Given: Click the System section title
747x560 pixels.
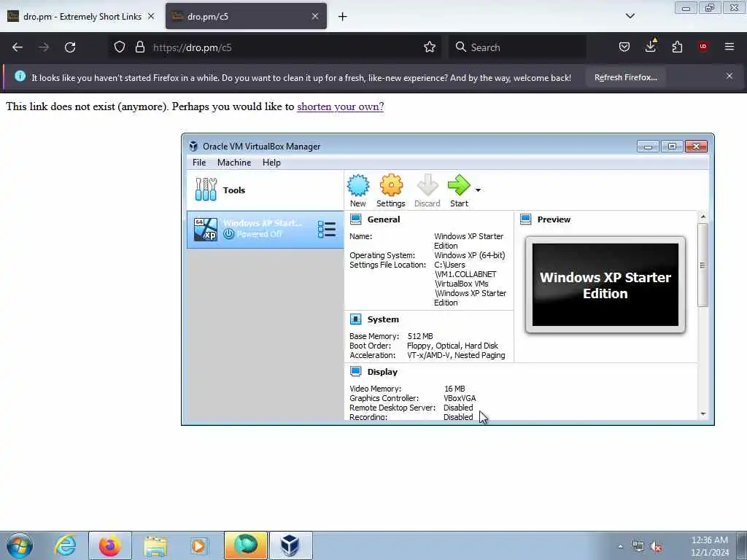Looking at the screenshot, I should pos(383,319).
